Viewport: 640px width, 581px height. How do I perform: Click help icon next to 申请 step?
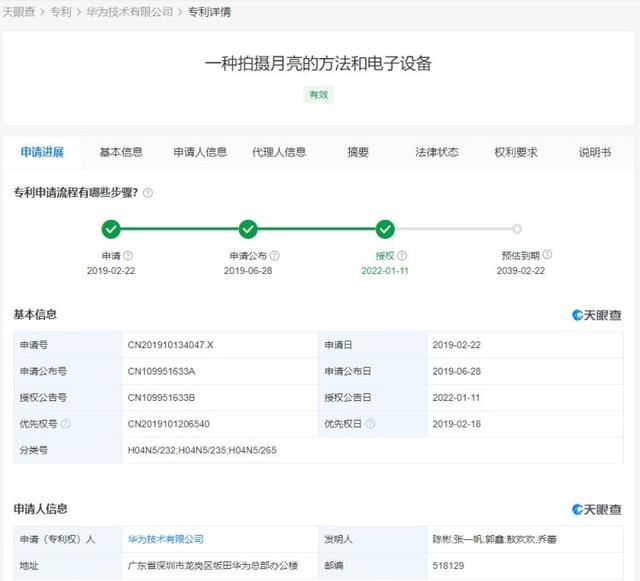[128, 256]
